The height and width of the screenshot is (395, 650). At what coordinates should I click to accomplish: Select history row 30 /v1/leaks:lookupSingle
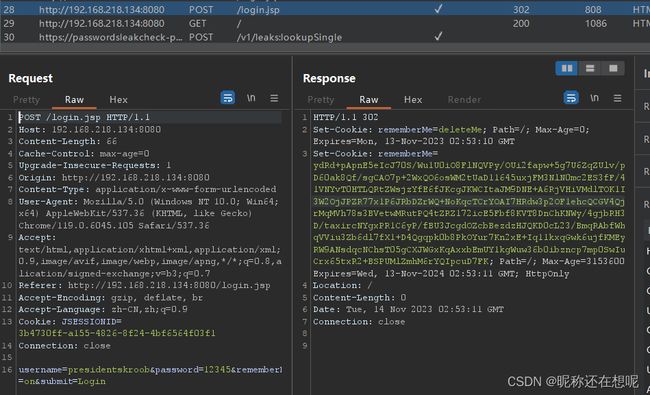[x=325, y=37]
